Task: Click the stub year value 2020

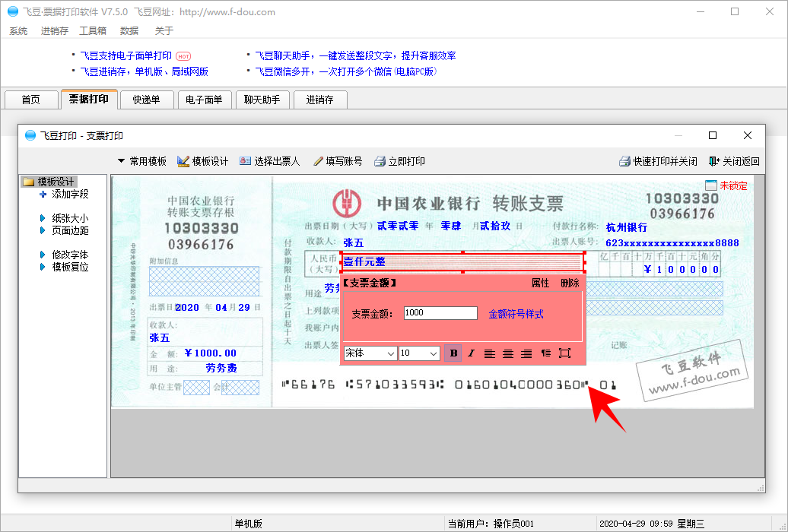Action: (187, 308)
